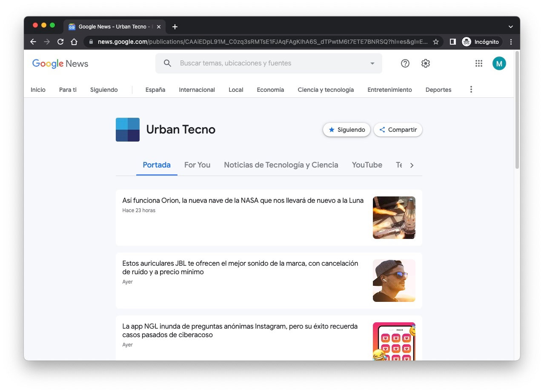Open the overflow menu next to Deportes

pyautogui.click(x=471, y=89)
